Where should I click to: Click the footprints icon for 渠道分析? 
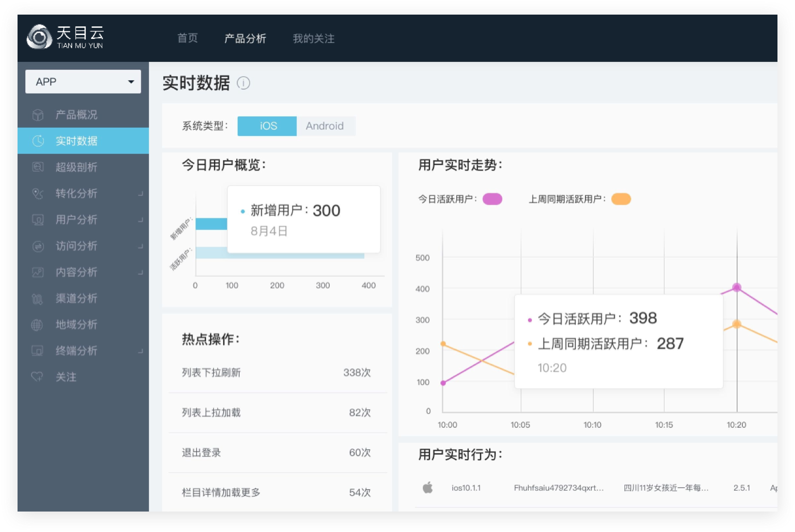(38, 299)
